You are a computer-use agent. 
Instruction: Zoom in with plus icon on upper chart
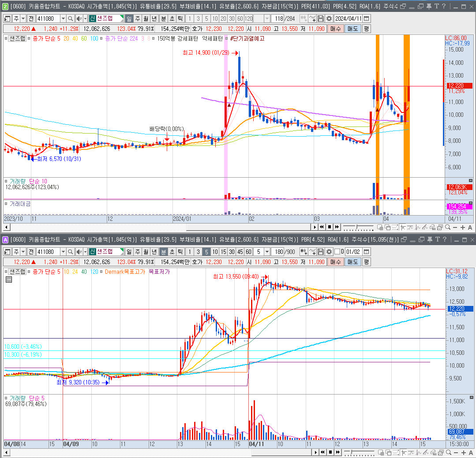point(462,227)
